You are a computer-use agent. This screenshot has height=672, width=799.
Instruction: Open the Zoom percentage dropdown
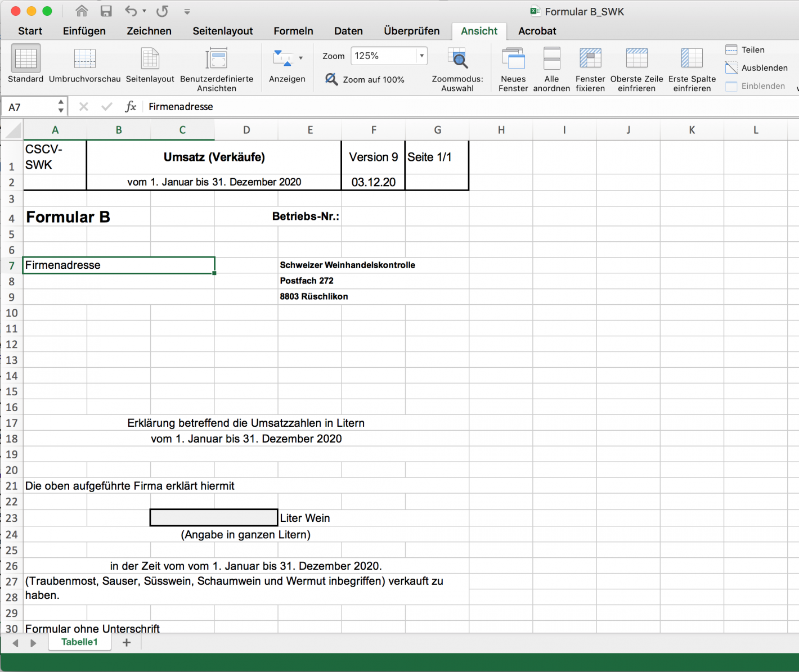point(421,56)
